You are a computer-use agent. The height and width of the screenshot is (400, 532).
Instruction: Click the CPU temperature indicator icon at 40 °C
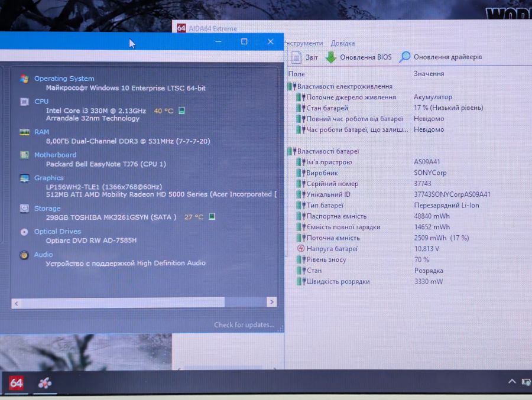point(181,110)
